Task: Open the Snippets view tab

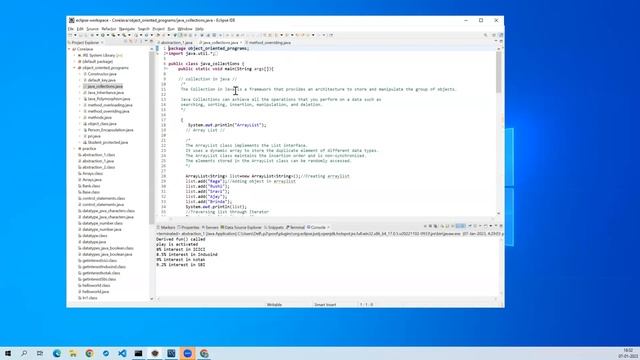Action: [274, 227]
